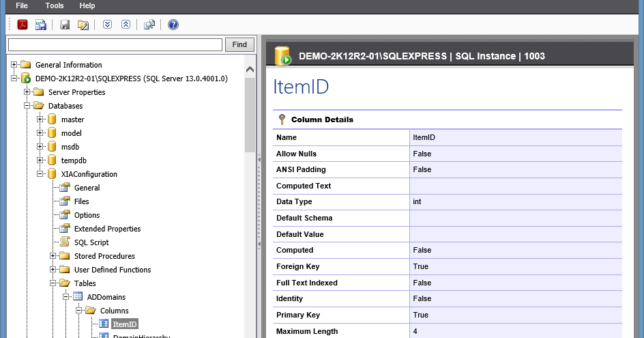Click the expand all double-chevron down icon
The width and height of the screenshot is (644, 338).
pos(107,25)
